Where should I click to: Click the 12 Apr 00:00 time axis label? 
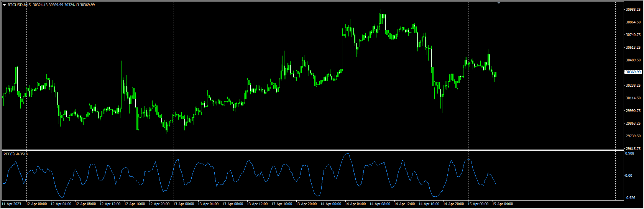(x=36, y=204)
